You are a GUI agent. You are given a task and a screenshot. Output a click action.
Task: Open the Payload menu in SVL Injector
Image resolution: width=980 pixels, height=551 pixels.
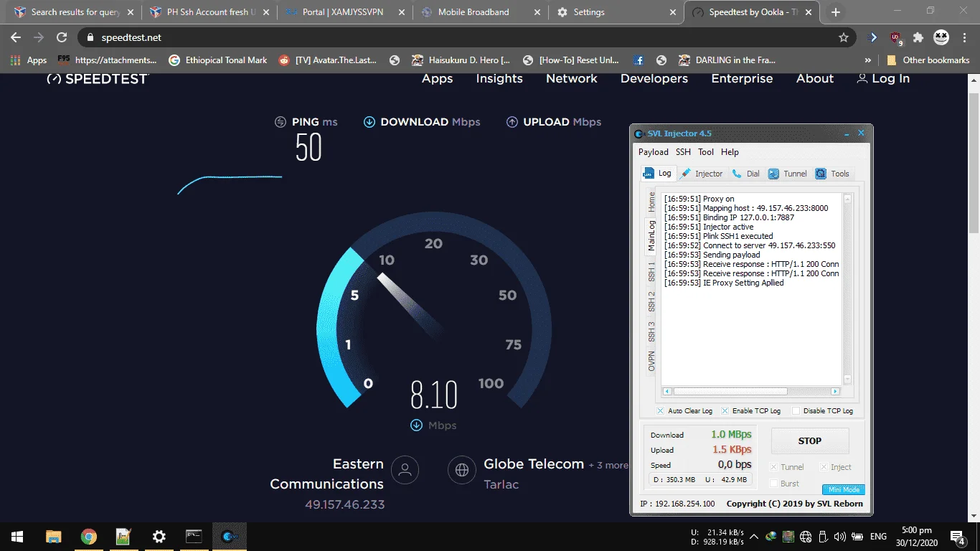coord(654,152)
